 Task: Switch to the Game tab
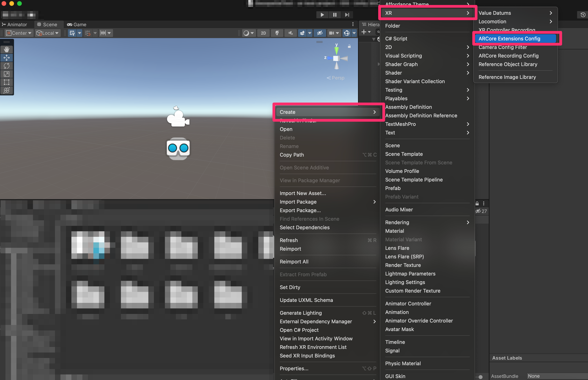click(77, 25)
